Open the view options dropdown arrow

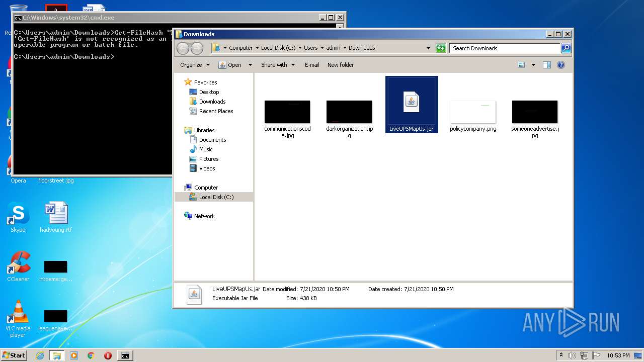click(x=533, y=65)
